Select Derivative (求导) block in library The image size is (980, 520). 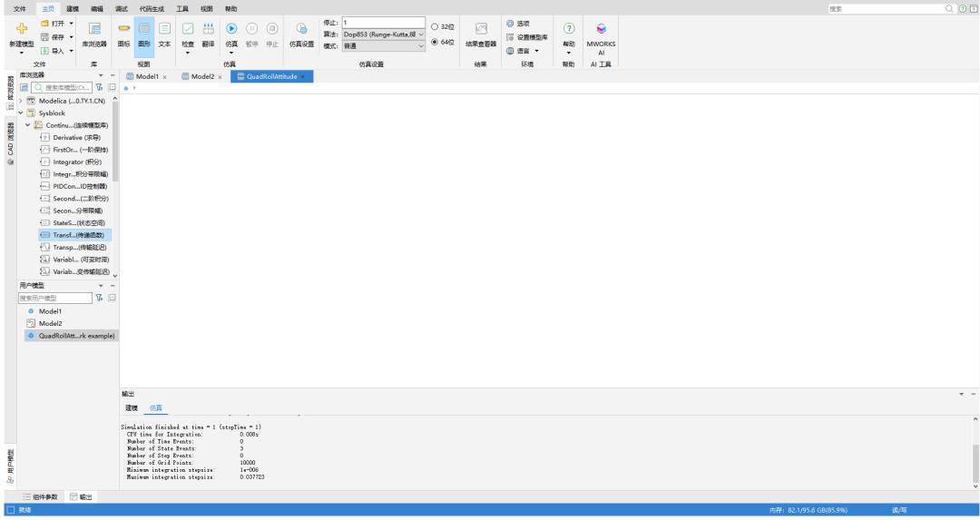click(x=70, y=138)
